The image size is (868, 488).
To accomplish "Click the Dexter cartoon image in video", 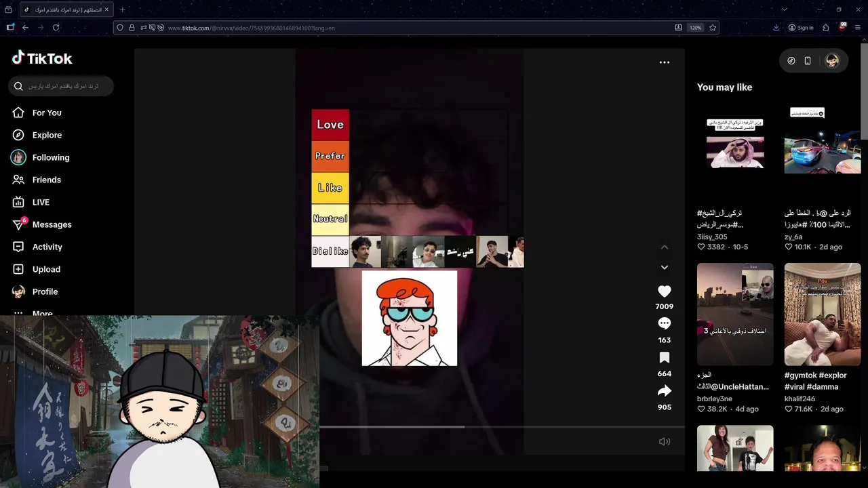I will (410, 319).
